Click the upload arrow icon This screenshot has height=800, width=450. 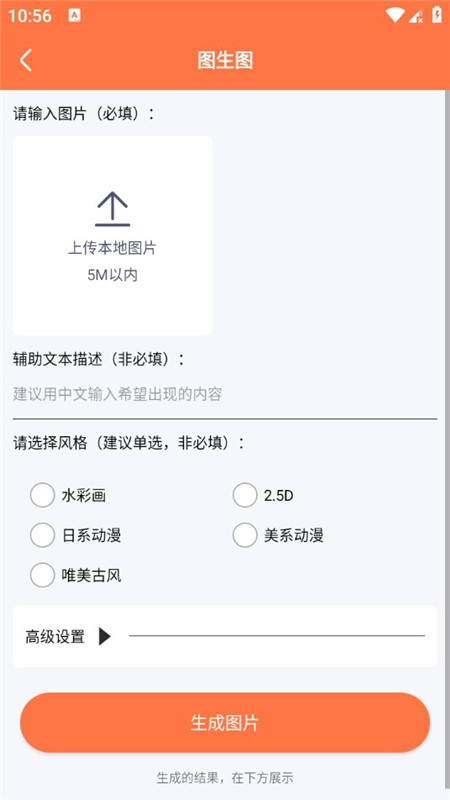[x=112, y=209]
